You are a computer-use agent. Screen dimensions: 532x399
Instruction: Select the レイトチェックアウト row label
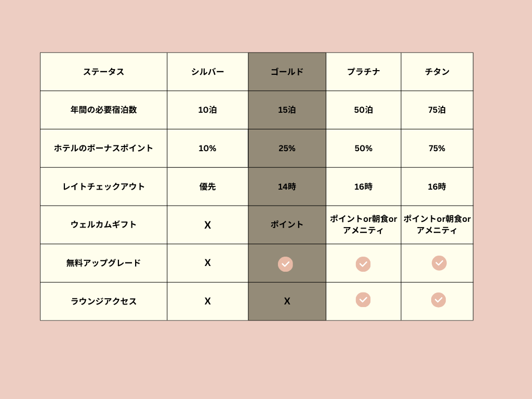pos(103,187)
